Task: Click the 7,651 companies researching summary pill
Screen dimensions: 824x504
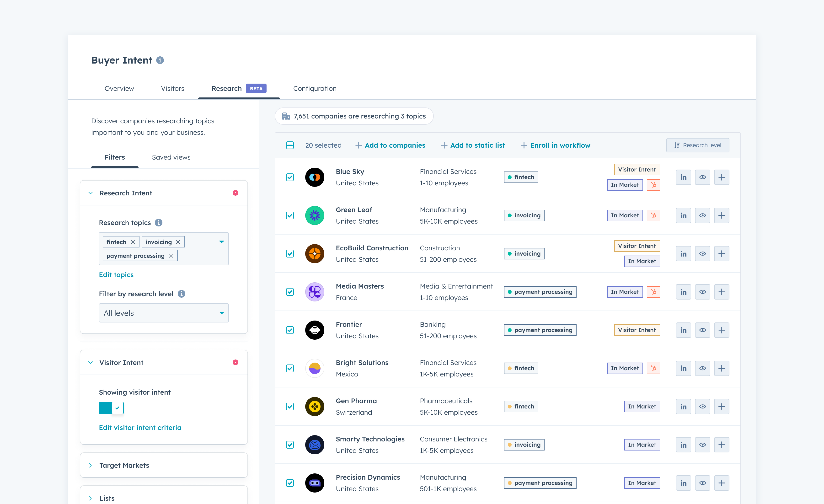Action: (x=354, y=116)
